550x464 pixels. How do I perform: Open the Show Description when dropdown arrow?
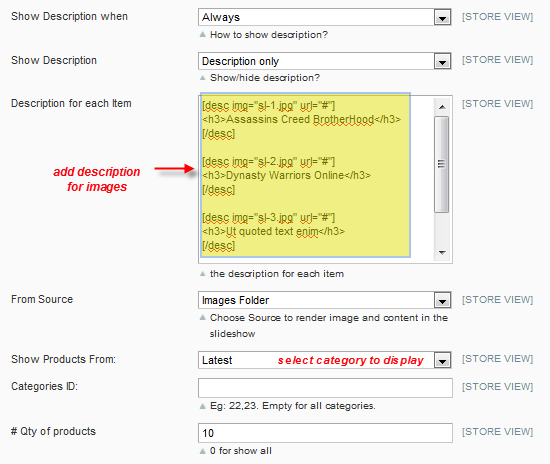point(442,18)
